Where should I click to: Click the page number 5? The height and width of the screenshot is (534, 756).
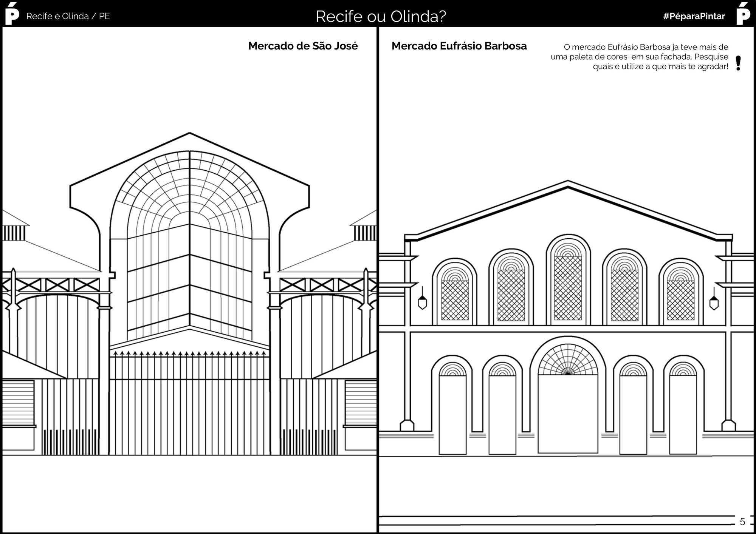tap(742, 522)
